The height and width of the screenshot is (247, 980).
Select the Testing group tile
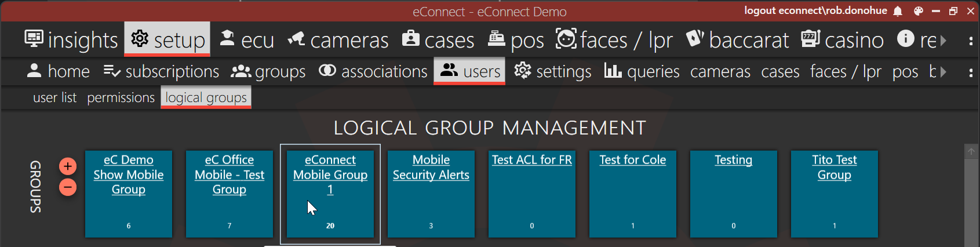click(734, 194)
